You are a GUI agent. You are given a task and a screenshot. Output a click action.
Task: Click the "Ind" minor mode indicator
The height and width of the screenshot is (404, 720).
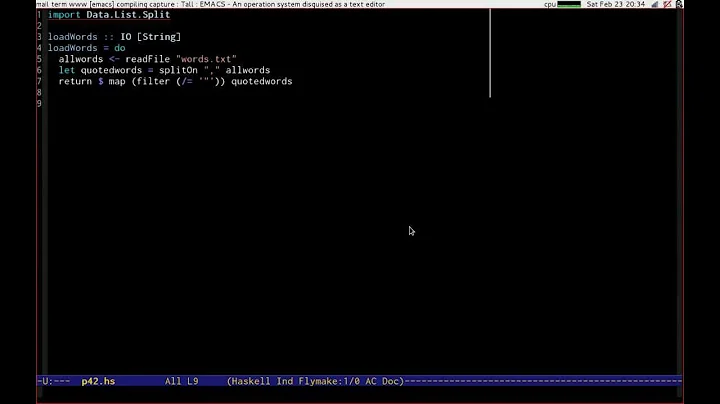pos(285,381)
